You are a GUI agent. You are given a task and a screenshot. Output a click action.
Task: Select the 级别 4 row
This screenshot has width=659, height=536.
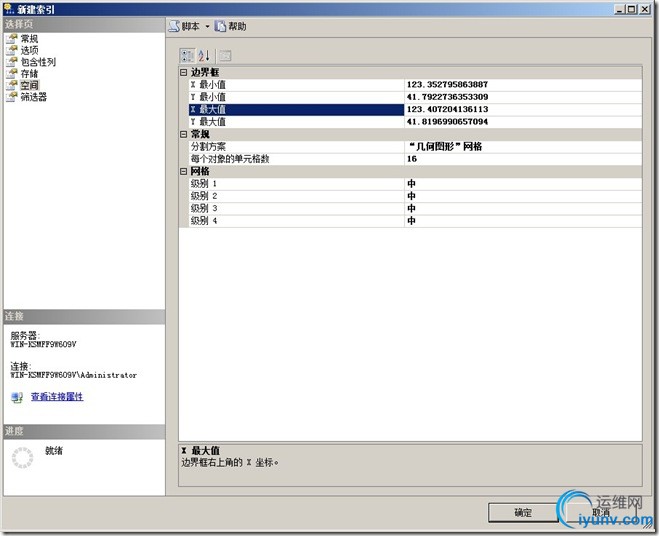(296, 221)
